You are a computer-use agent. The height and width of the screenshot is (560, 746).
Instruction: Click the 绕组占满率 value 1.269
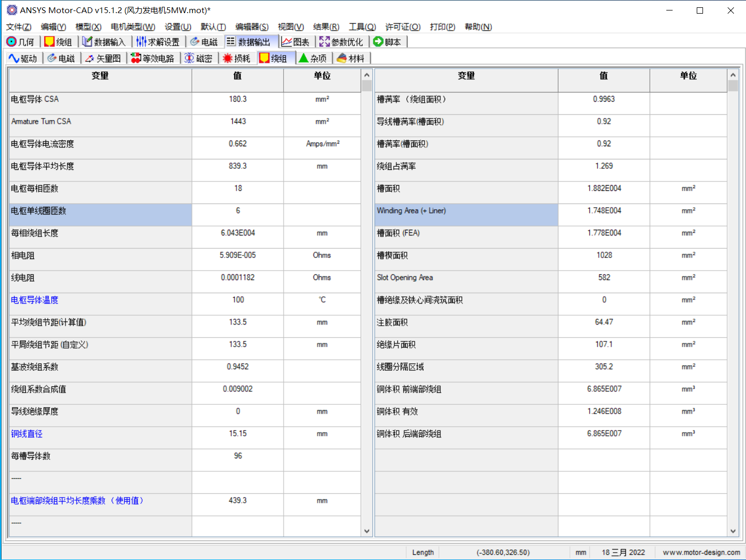pyautogui.click(x=604, y=166)
